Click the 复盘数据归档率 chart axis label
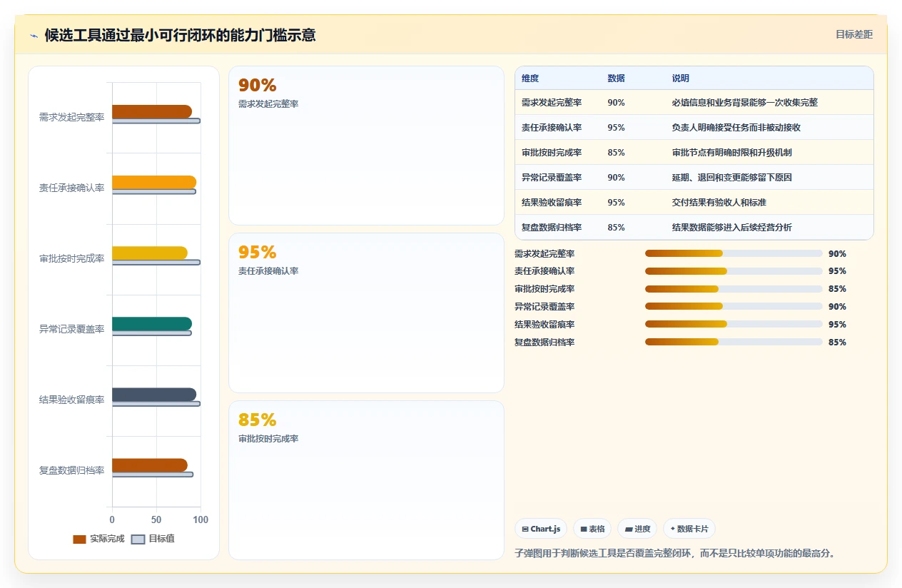902x588 pixels. [x=71, y=470]
